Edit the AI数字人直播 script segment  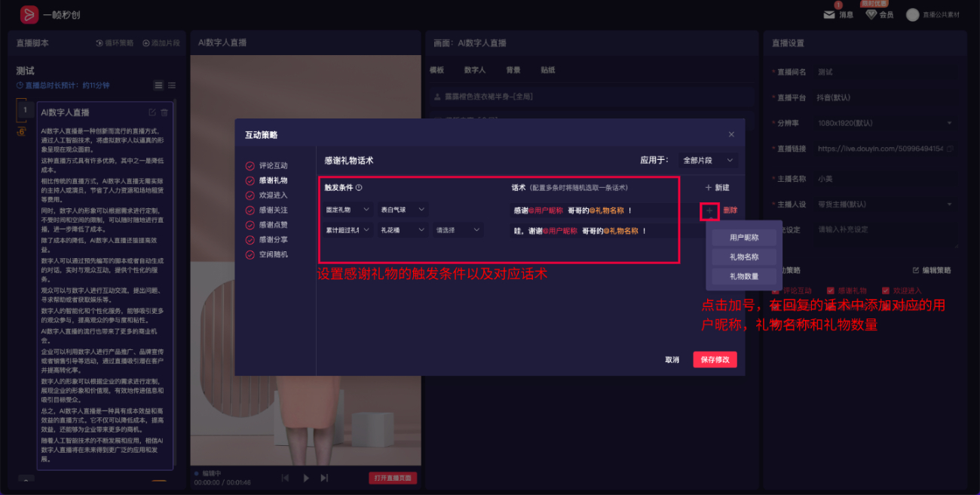coord(153,112)
